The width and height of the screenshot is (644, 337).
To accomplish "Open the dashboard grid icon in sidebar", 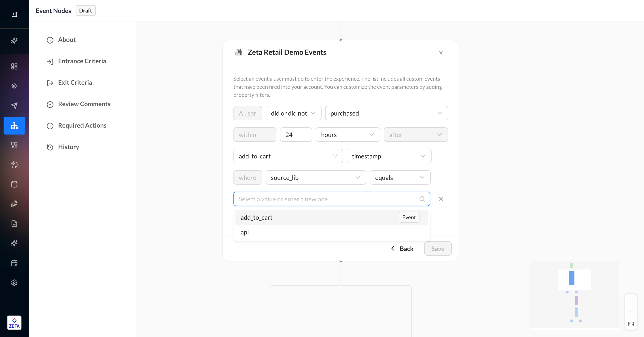I will tap(14, 66).
